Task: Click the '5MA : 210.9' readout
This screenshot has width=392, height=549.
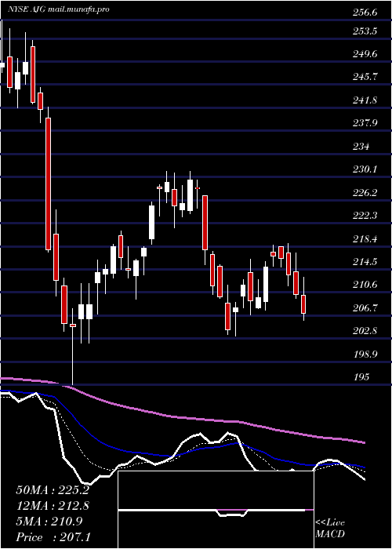Action: pos(49,522)
